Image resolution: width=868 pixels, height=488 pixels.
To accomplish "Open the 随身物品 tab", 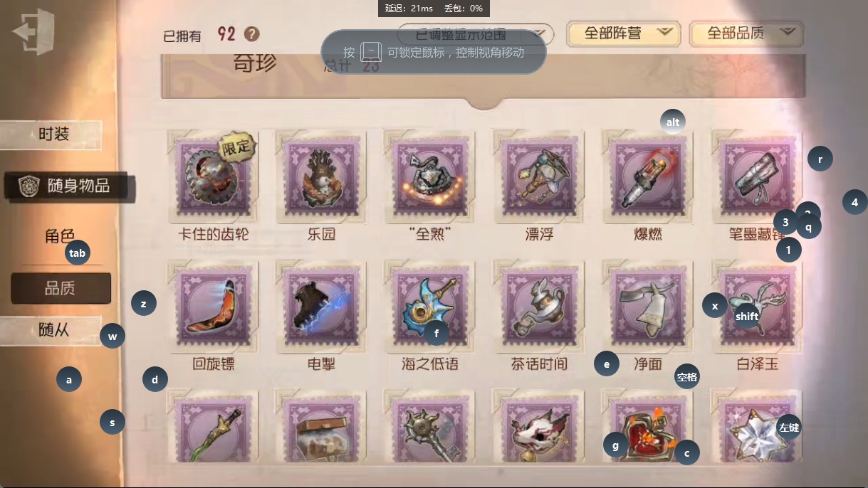I will (68, 186).
